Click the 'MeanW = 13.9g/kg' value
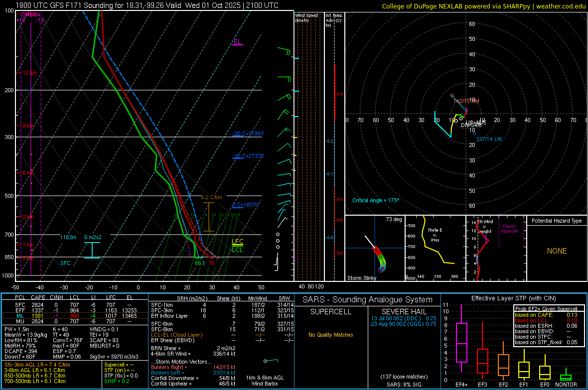588x390 pixels. (26, 335)
